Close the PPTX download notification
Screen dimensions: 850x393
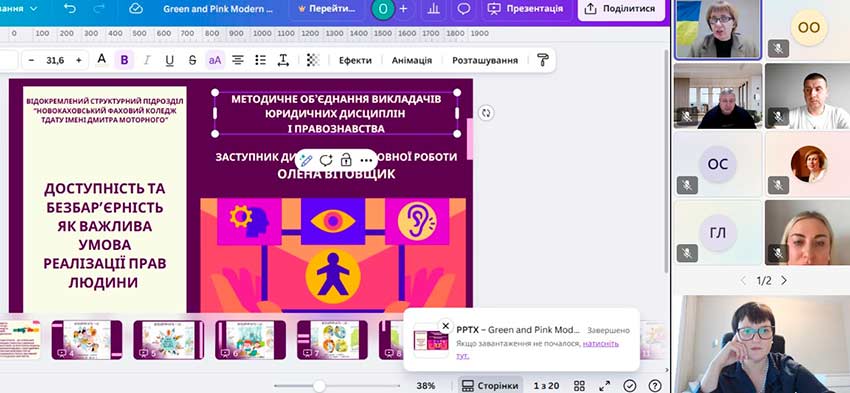[446, 326]
